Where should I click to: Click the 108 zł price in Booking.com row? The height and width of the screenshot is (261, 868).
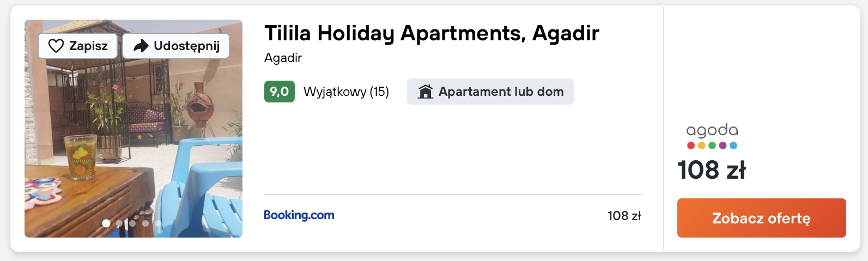(x=624, y=216)
